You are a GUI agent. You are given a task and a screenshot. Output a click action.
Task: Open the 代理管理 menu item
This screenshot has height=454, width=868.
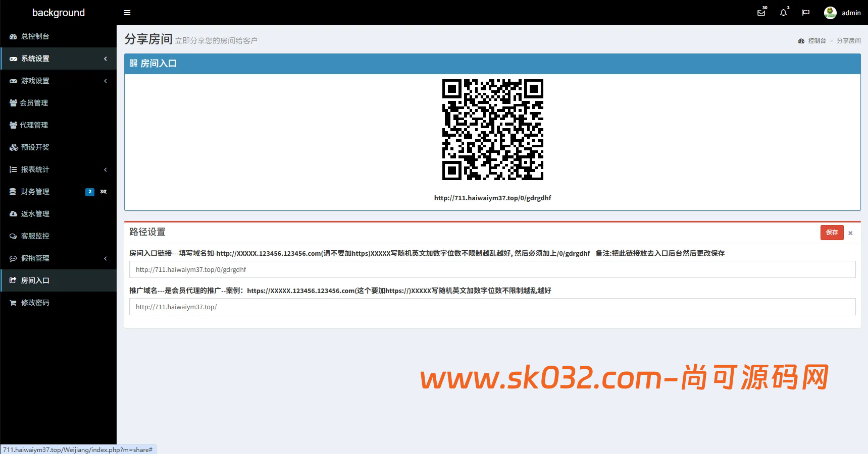pos(59,125)
